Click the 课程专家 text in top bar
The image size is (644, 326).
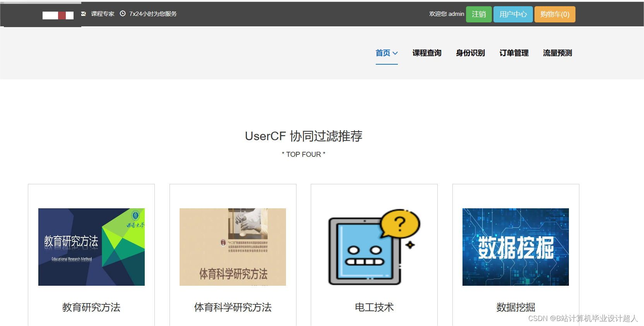pos(103,14)
